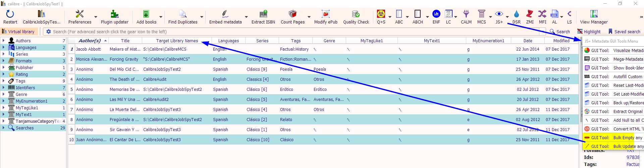The width and height of the screenshot is (644, 168).
Task: Select GUI Tool Bulk Update menu entry
Action: [x=613, y=146]
